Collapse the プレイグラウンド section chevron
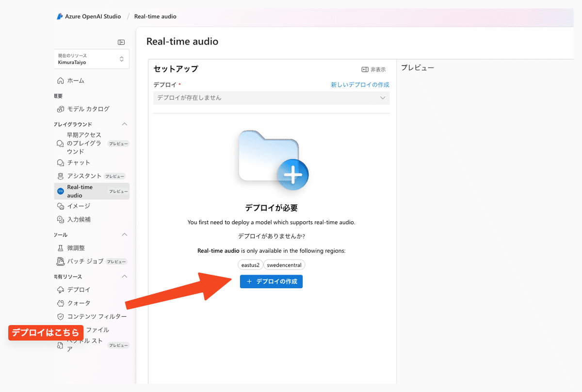The image size is (582, 392). click(x=125, y=124)
